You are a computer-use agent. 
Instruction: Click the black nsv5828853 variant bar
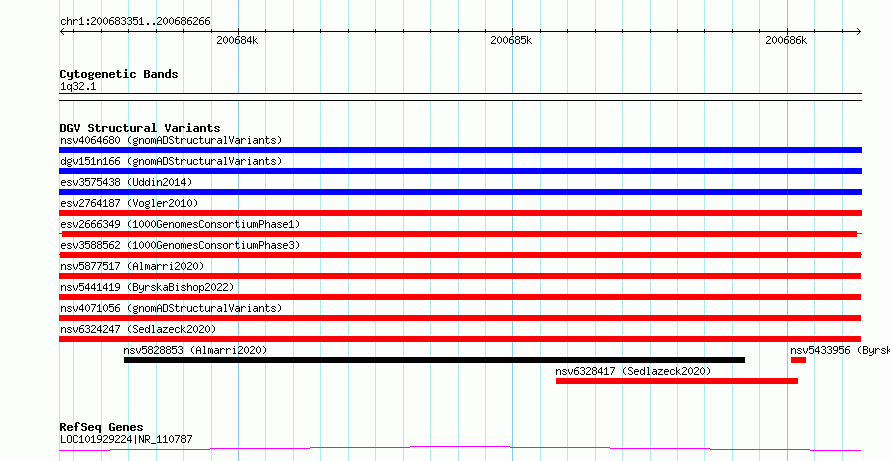coord(434,360)
